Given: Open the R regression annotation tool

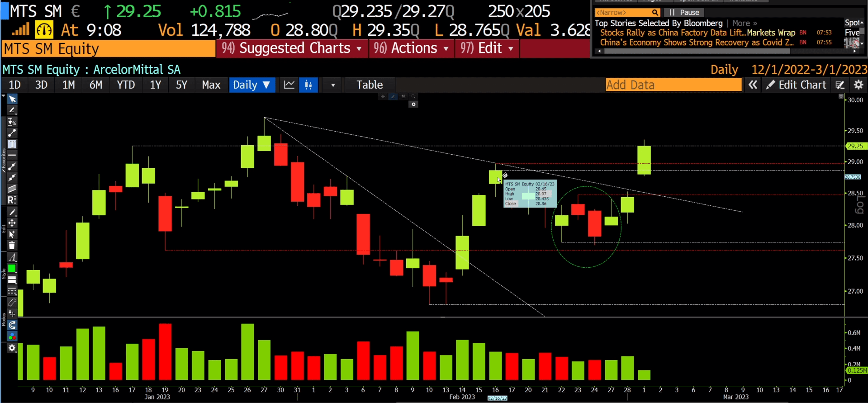Looking at the screenshot, I should click(x=12, y=200).
